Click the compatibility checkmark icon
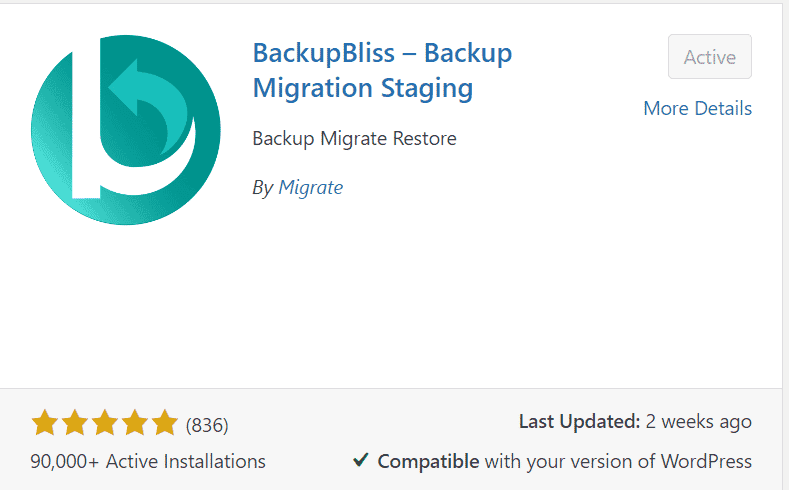 pyautogui.click(x=360, y=459)
